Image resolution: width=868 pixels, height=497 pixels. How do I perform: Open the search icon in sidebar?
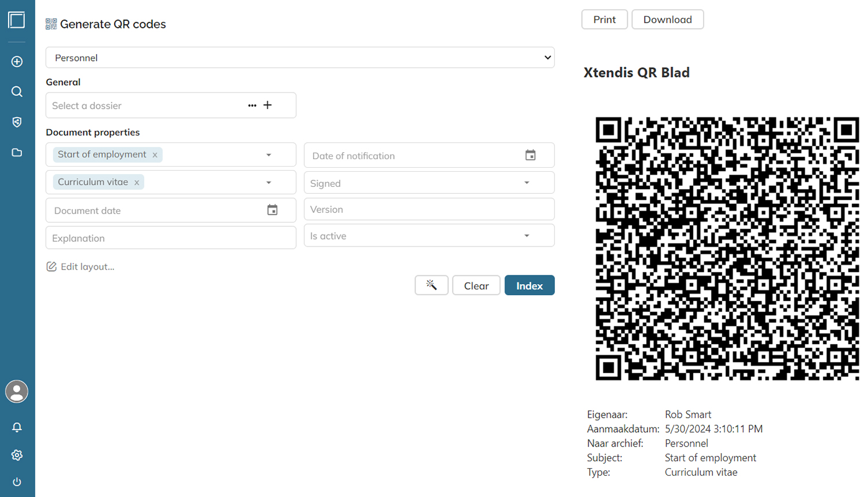tap(17, 91)
